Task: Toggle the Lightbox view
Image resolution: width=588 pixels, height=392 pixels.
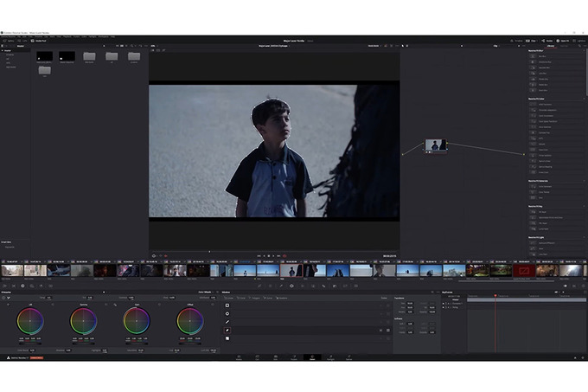Action: (579, 41)
